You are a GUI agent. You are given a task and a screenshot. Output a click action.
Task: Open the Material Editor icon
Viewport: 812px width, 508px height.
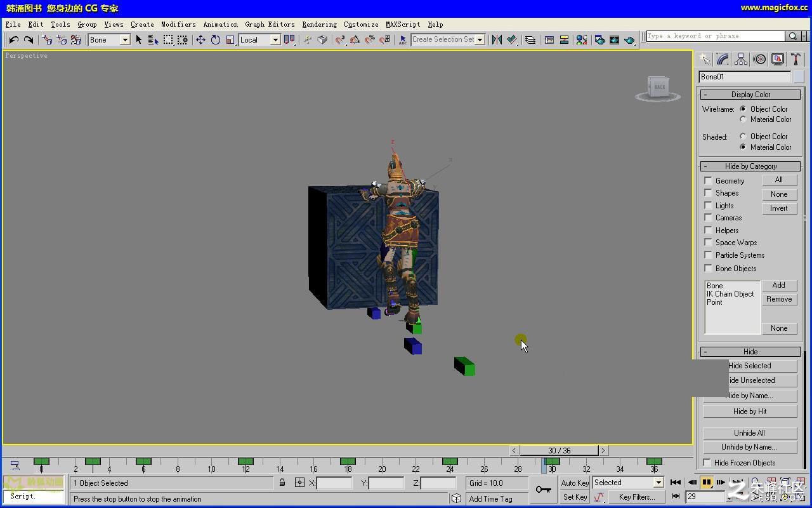581,39
